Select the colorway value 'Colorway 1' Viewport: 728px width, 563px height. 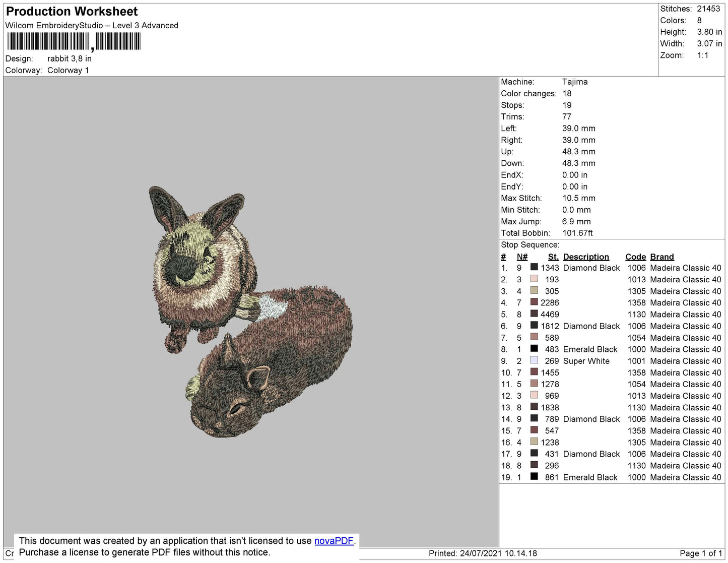pyautogui.click(x=68, y=70)
